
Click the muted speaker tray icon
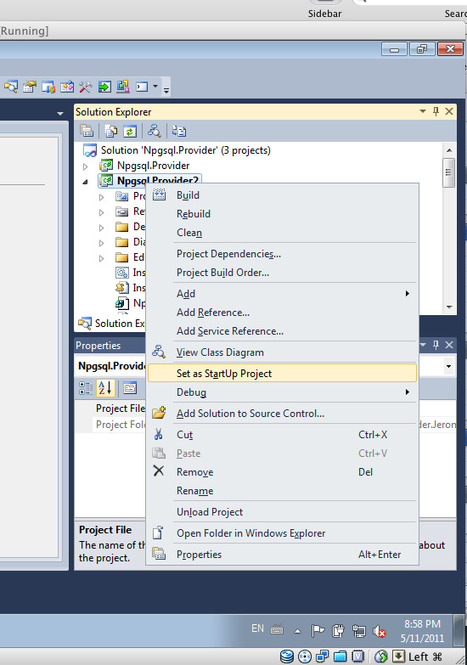click(379, 631)
